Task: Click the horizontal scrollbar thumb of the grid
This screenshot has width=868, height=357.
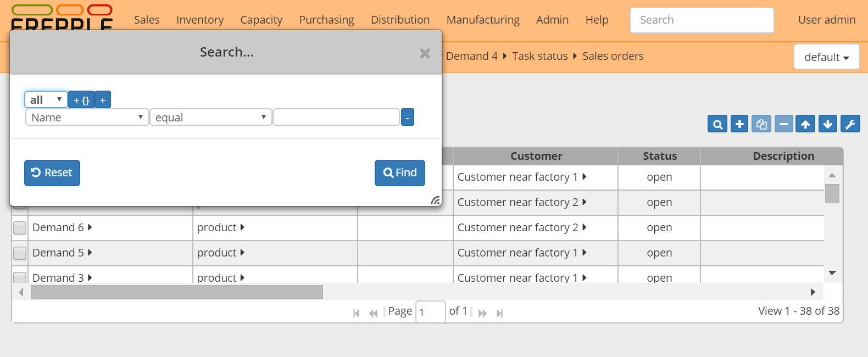Action: pyautogui.click(x=176, y=292)
